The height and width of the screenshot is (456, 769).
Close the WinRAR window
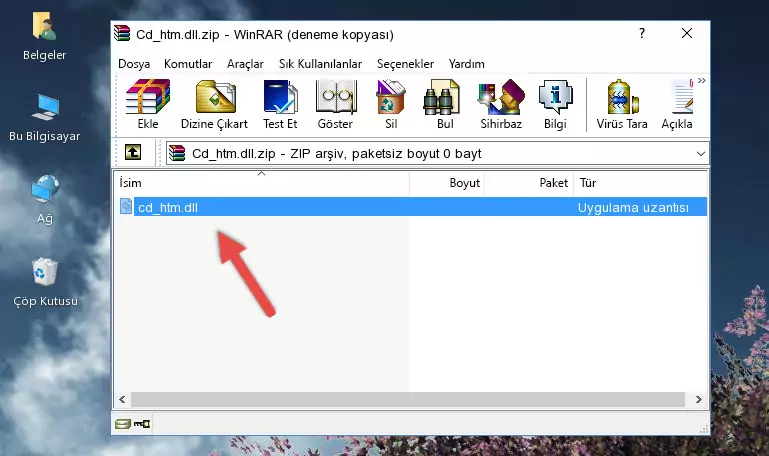coord(687,33)
